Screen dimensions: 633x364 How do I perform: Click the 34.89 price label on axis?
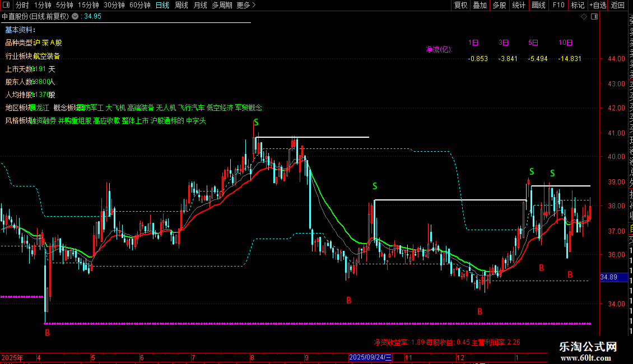609,277
